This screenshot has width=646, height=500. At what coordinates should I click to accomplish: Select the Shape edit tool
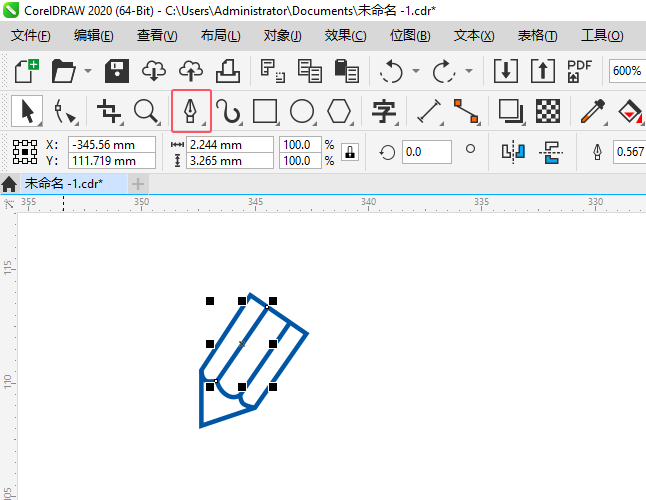pos(65,111)
